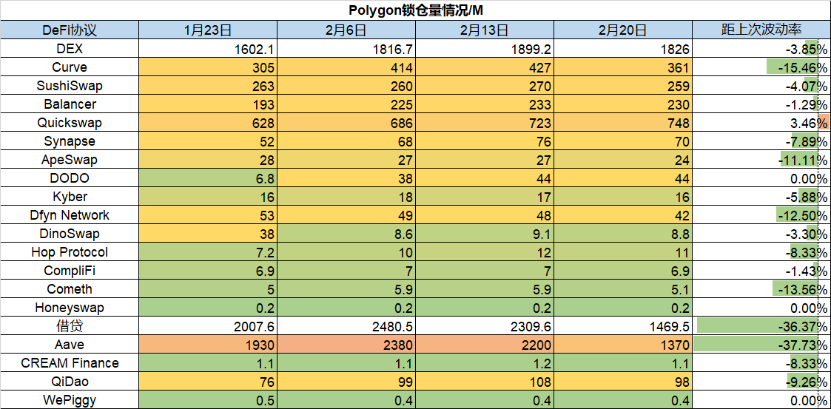Select the CompliFi row label
The height and width of the screenshot is (409, 831).
[x=69, y=271]
